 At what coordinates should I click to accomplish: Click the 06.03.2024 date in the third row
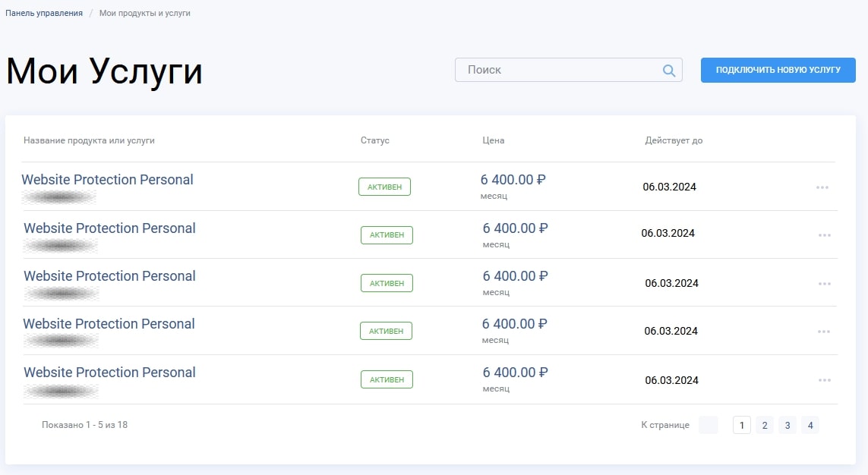pyautogui.click(x=671, y=283)
